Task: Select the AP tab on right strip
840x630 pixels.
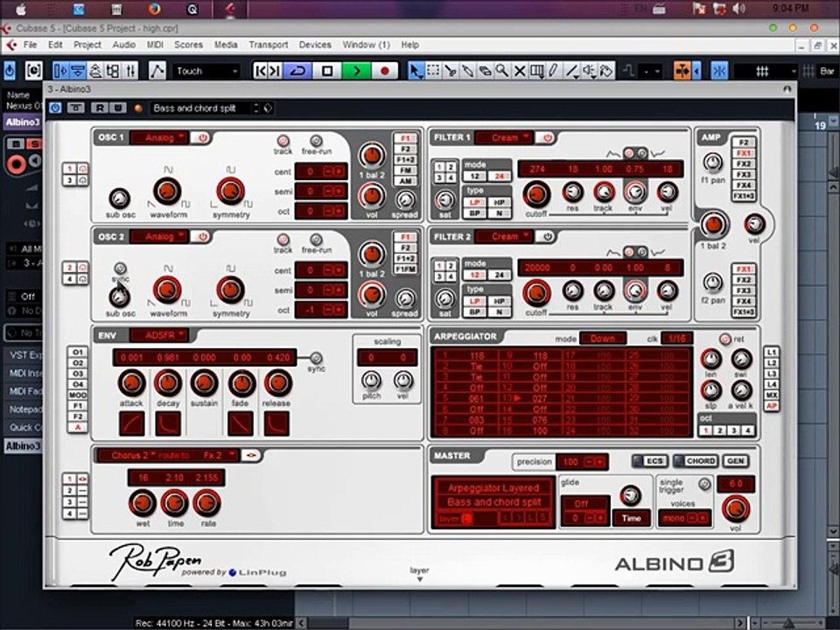Action: point(771,405)
